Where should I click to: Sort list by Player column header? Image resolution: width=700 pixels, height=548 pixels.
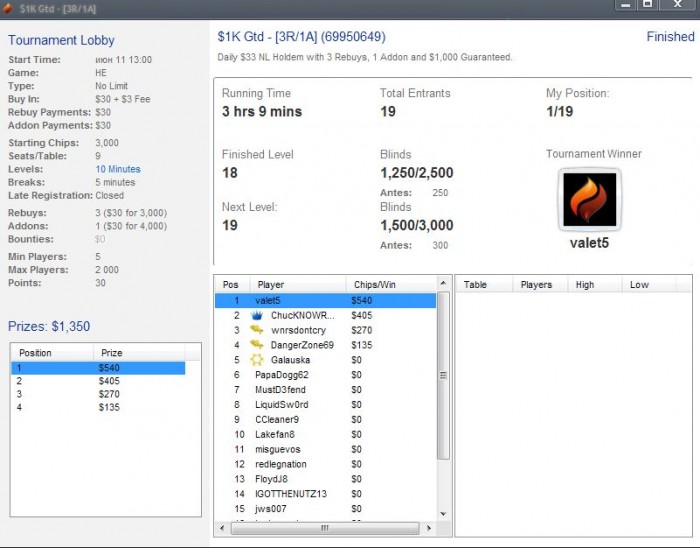298,285
